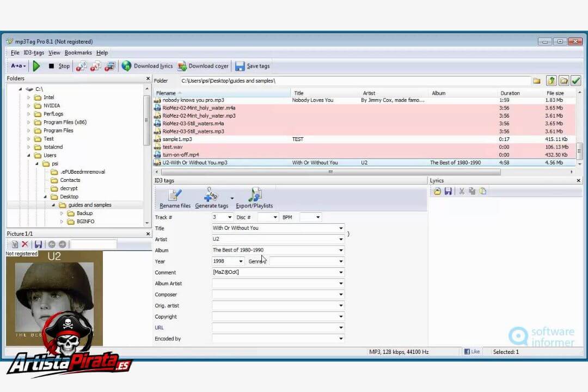Click the URL label link
Image resolution: width=588 pixels, height=392 pixels.
[x=159, y=327]
